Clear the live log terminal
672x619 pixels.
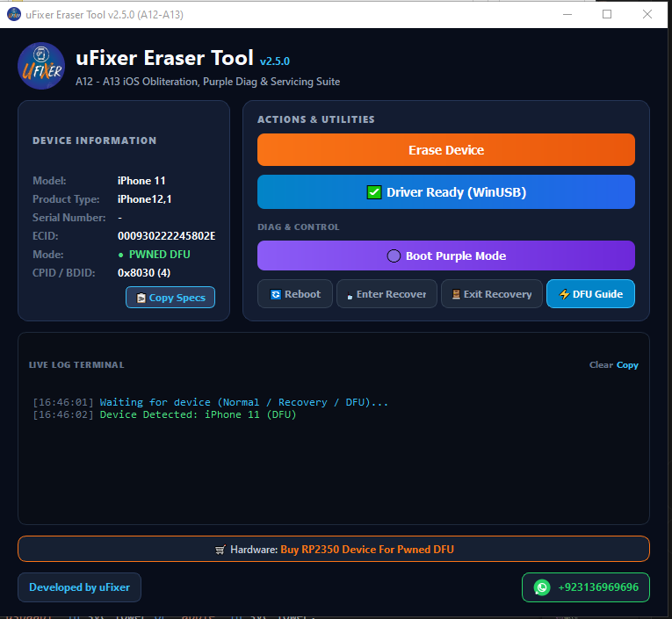tap(601, 365)
